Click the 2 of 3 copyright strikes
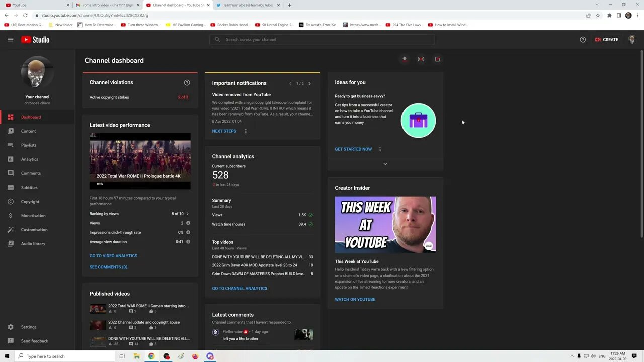Image resolution: width=644 pixels, height=362 pixels. tap(183, 97)
